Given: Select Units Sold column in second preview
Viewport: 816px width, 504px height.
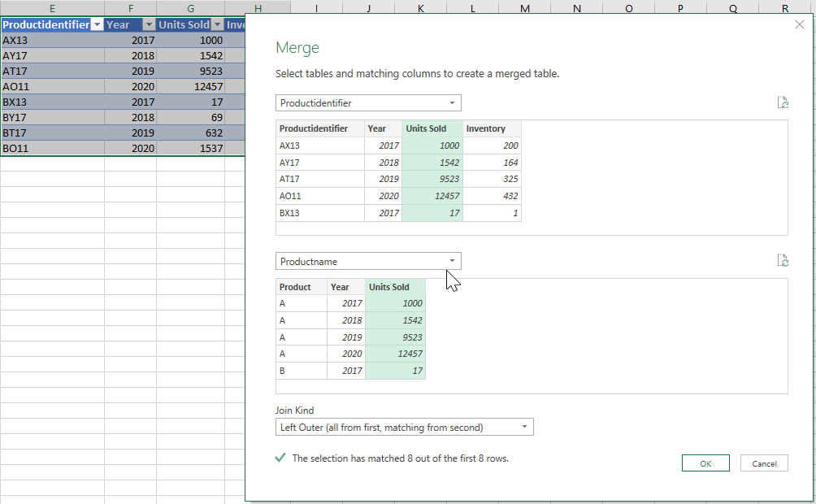Looking at the screenshot, I should point(389,287).
